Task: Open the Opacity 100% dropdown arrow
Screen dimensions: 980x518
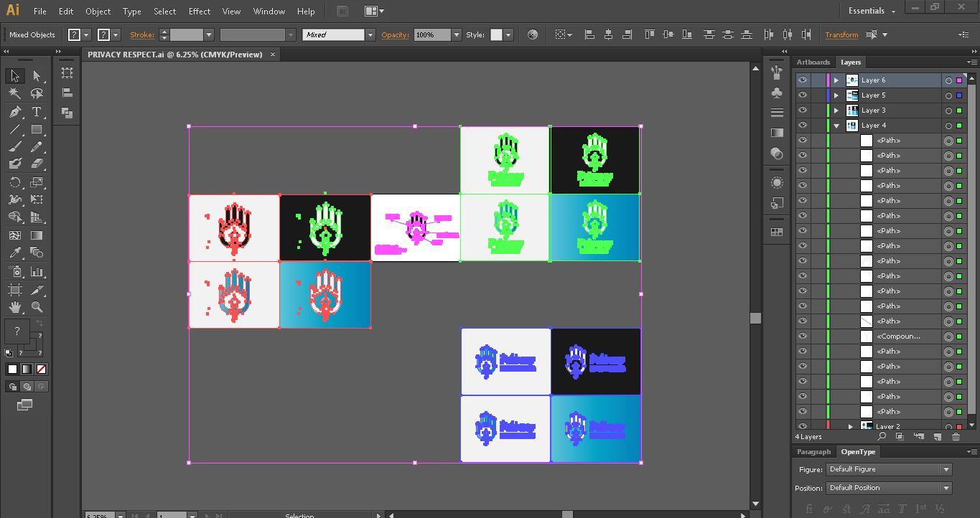Action: (456, 34)
